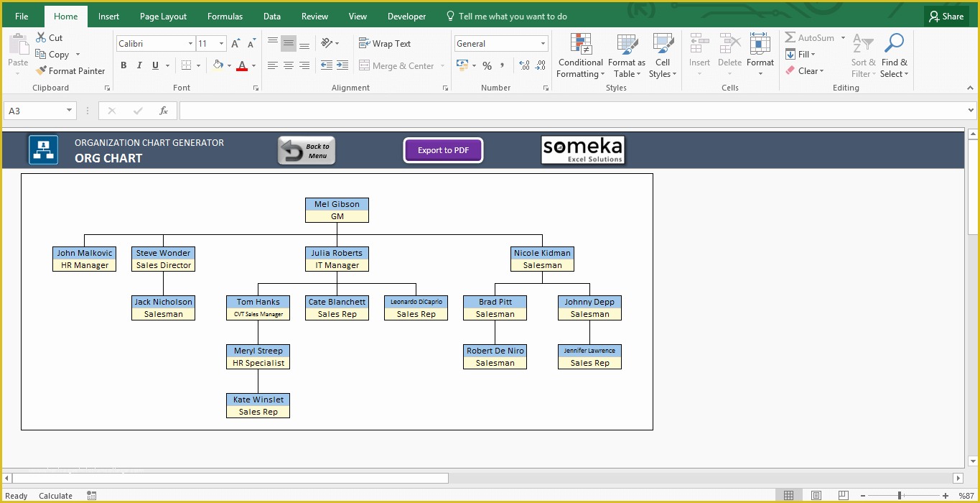This screenshot has width=980, height=503.
Task: Apply the red Font Color
Action: coord(242,65)
